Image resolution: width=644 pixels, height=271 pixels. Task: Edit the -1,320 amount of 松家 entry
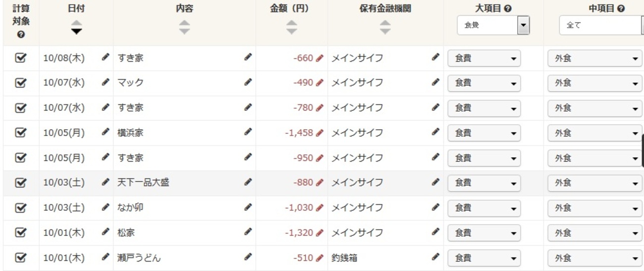tap(320, 232)
